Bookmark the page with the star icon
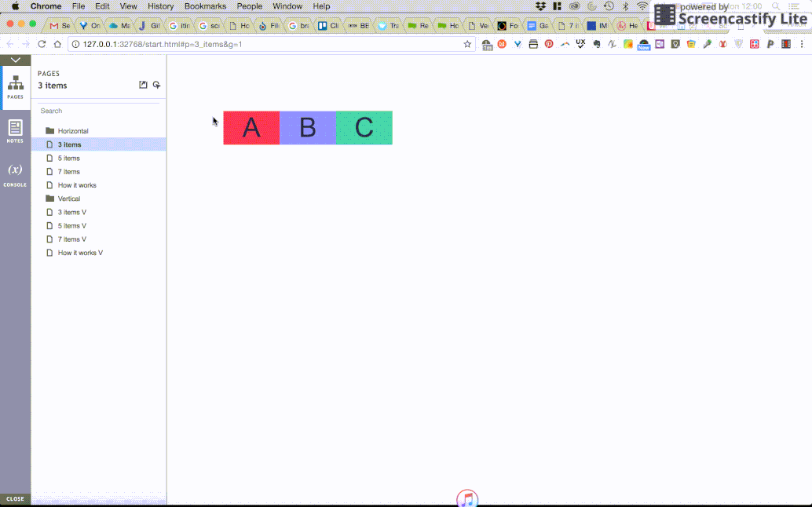812x507 pixels. click(467, 45)
